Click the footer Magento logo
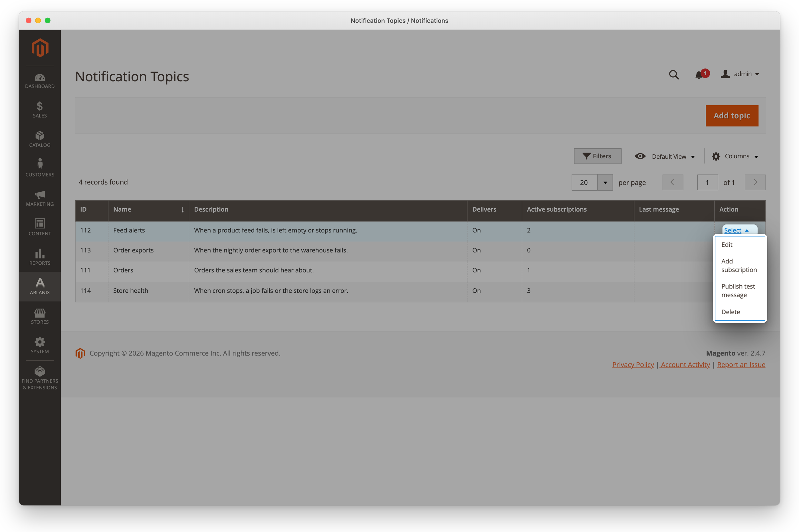Viewport: 799px width, 532px height. click(x=80, y=353)
